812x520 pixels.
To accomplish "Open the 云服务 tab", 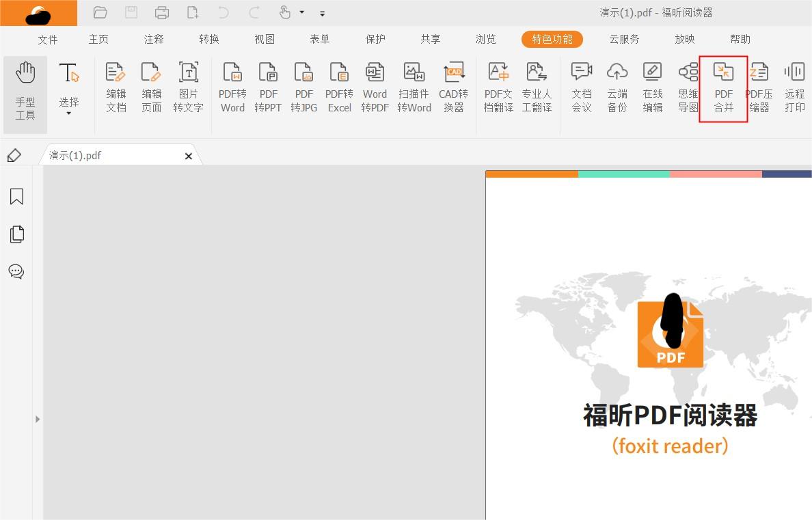I will coord(624,40).
